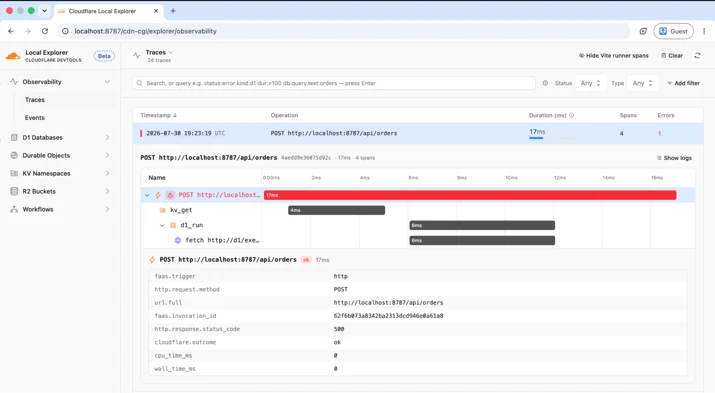Click the refresh traces icon
Screen dimensions: 715x393
point(697,56)
